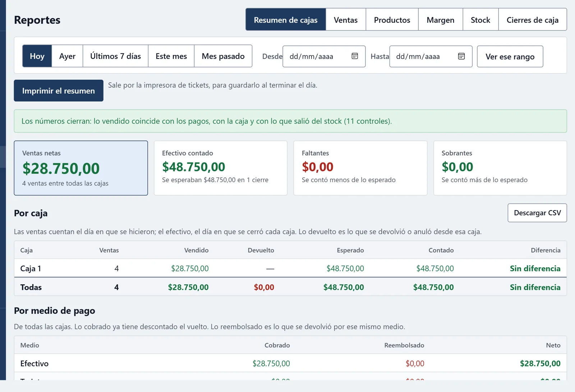This screenshot has height=392, width=575.
Task: Open the Stock report tab
Action: [480, 20]
